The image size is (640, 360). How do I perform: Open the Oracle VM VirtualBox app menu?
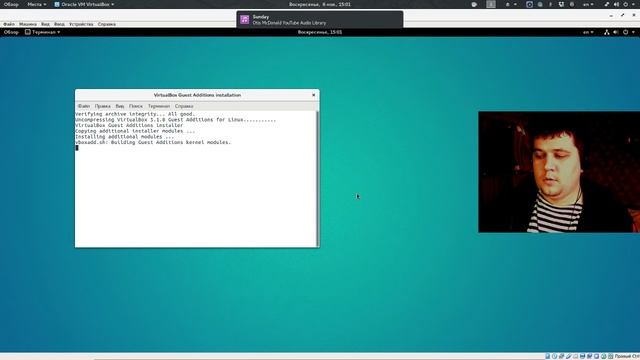coord(84,4)
